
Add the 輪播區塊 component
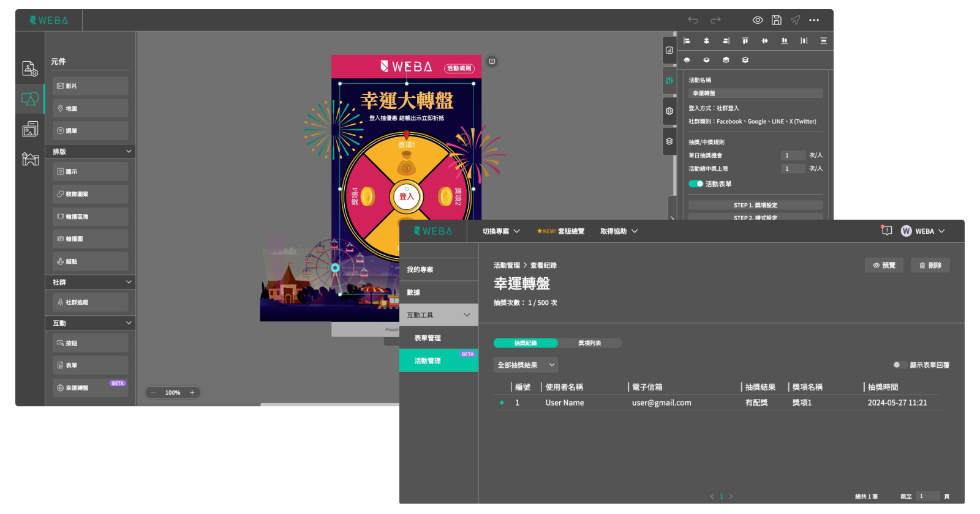click(90, 217)
